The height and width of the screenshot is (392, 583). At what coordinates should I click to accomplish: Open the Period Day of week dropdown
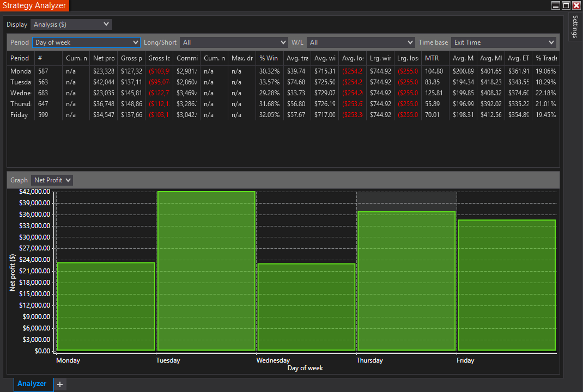click(x=86, y=42)
